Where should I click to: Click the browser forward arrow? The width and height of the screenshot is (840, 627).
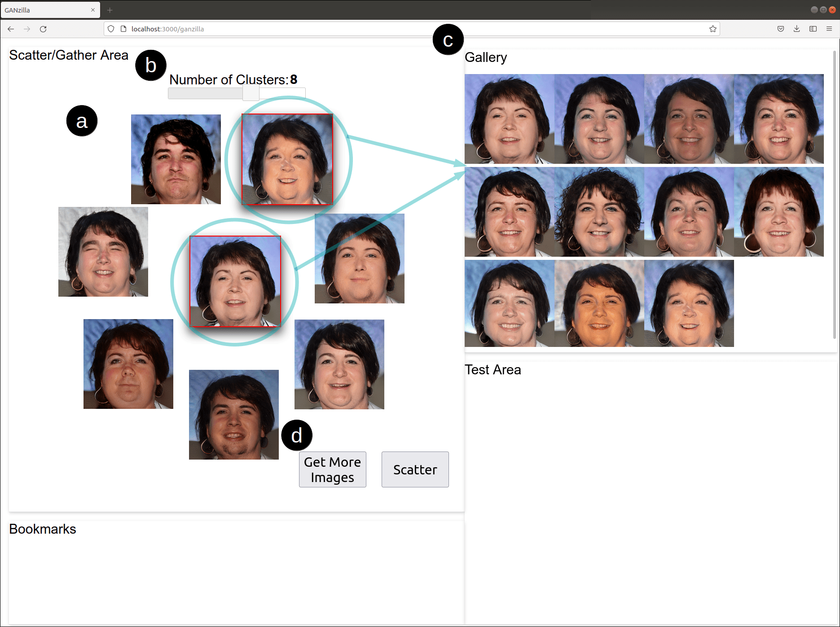tap(27, 29)
